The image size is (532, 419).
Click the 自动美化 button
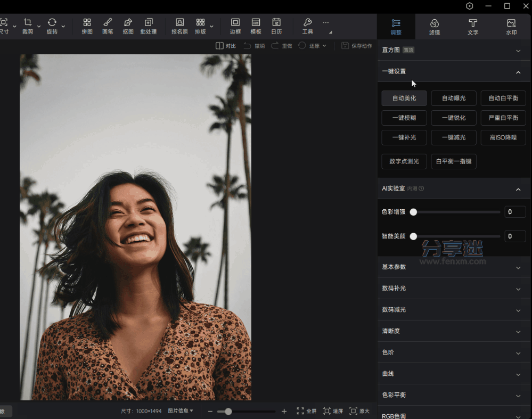click(x=404, y=98)
